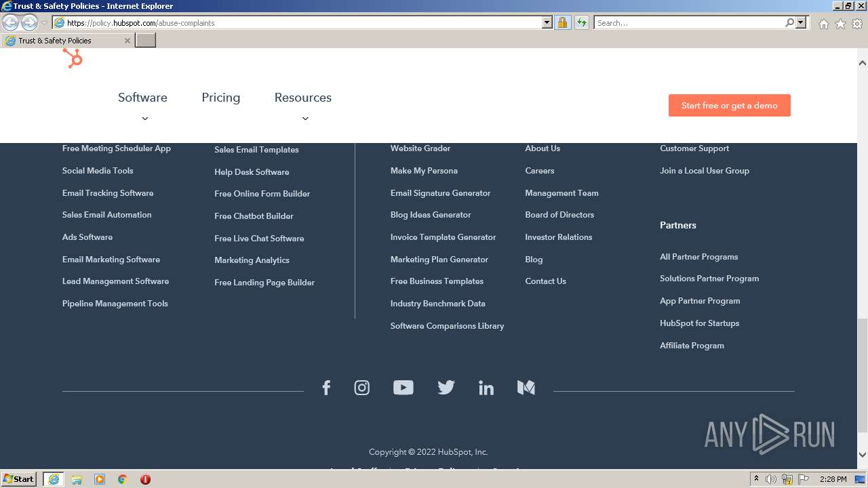The image size is (868, 488).
Task: Open Favorites star icon
Action: [840, 24]
